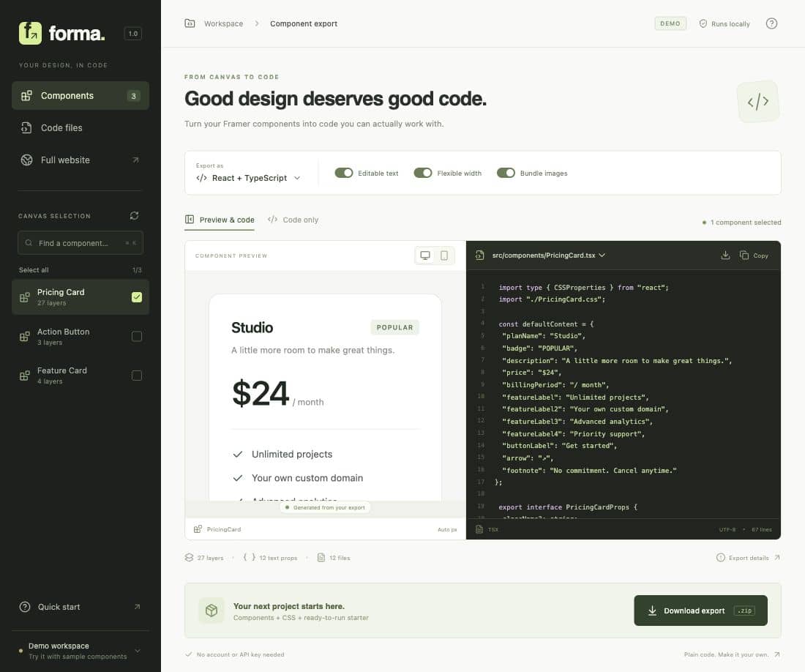Click the package box icon

tap(211, 611)
